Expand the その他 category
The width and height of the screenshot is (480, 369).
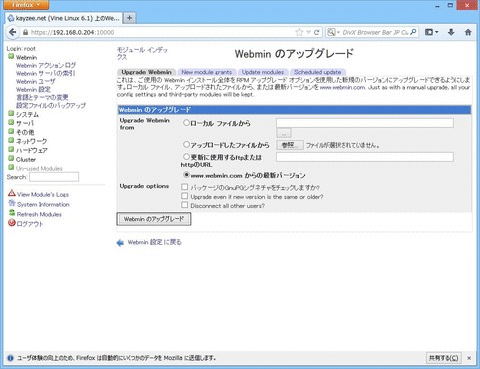coord(11,132)
